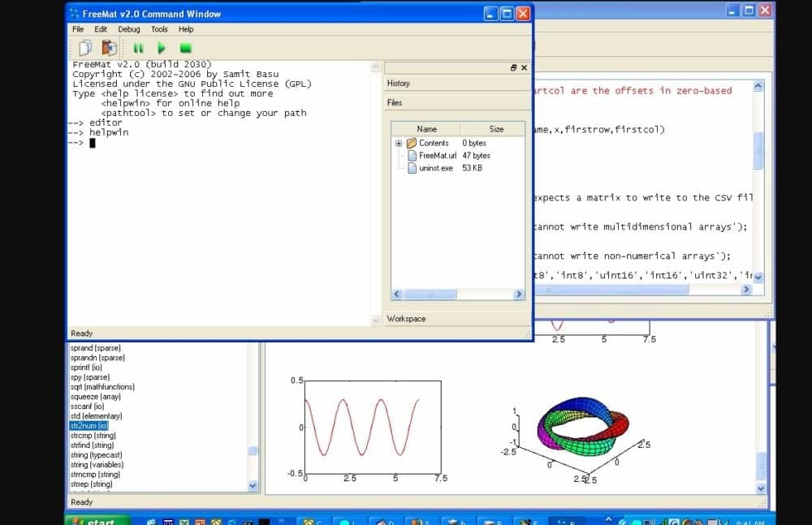Close the side dock panel
812x525 pixels.
[x=524, y=68]
